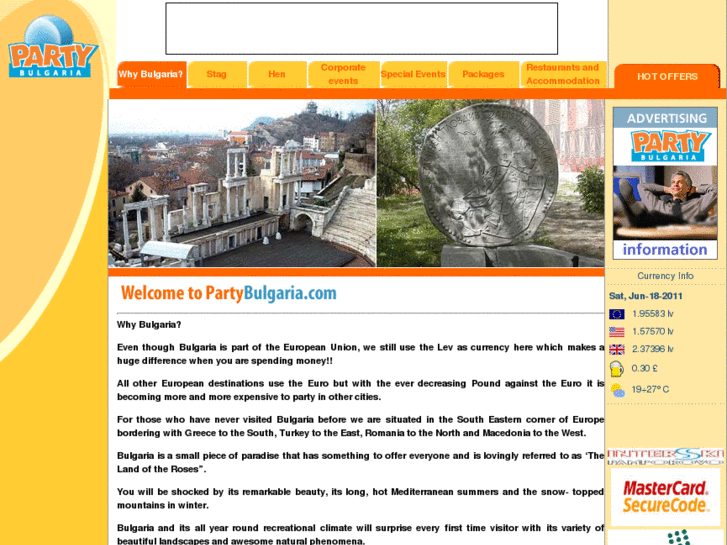Click the Party Bulgaria logo
The width and height of the screenshot is (727, 545).
(x=52, y=46)
